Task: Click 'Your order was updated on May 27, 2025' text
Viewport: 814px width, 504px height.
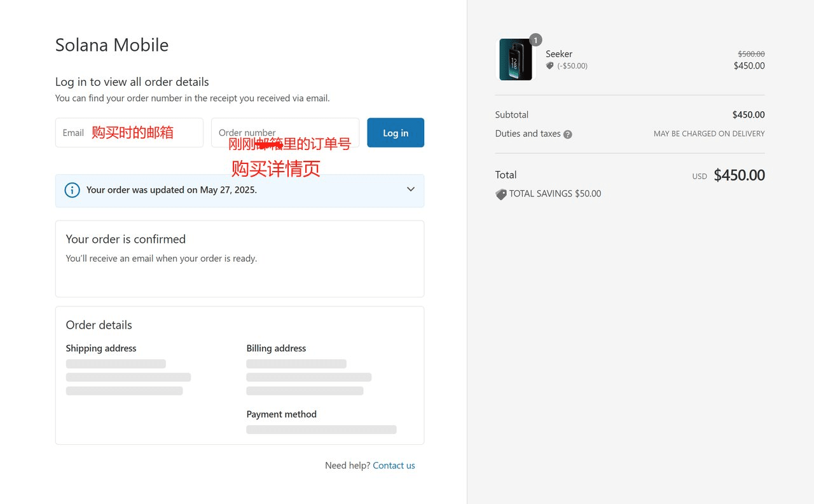Action: [x=172, y=190]
